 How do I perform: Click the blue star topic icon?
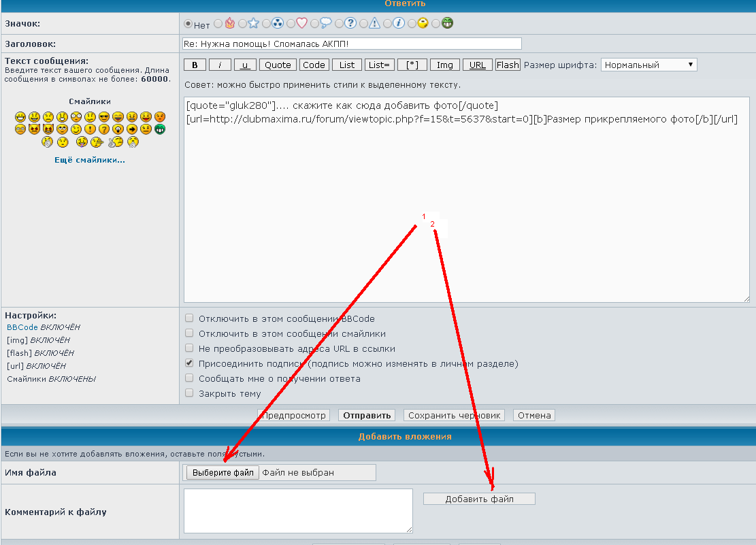(x=253, y=24)
